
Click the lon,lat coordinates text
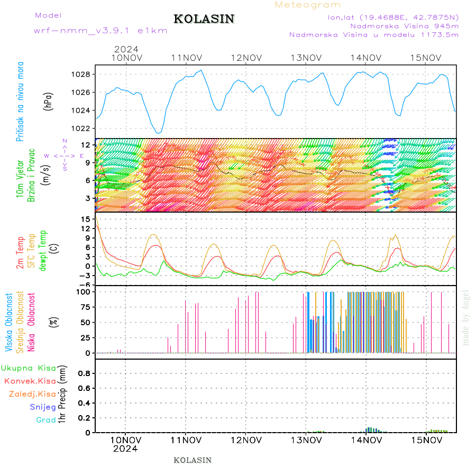coord(393,17)
